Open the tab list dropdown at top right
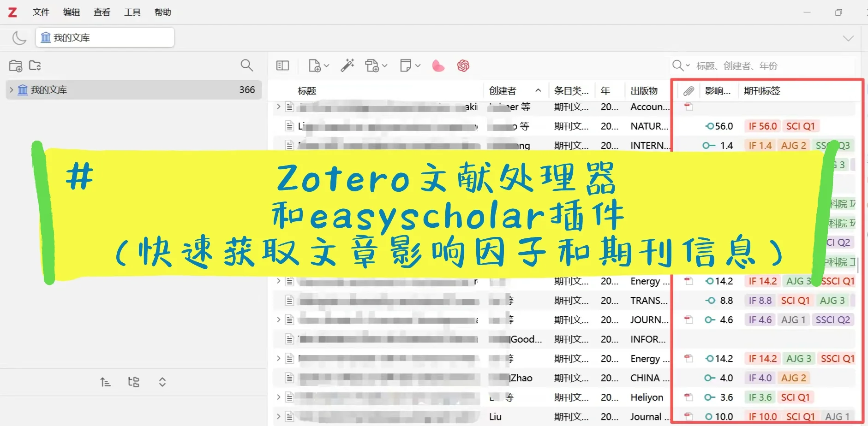Screen dimensions: 868x426 pos(848,38)
